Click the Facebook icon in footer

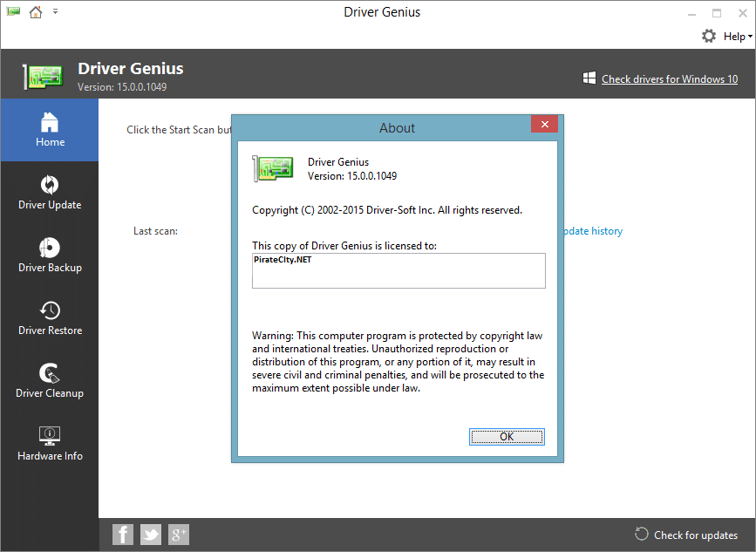123,535
